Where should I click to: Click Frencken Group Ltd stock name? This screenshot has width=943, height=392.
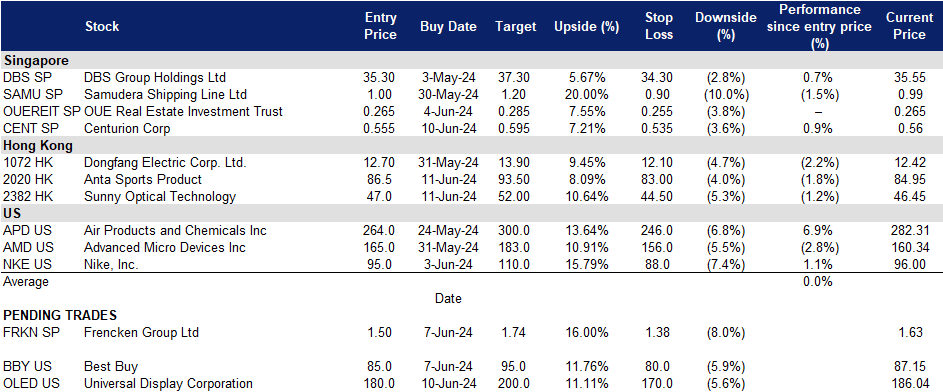pos(141,332)
